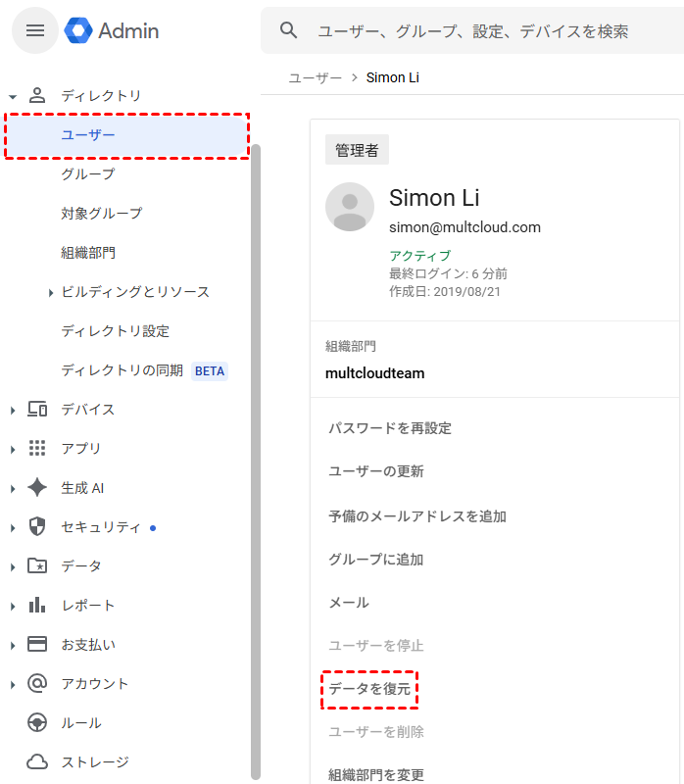
Task: Click the セキュリティ shield icon
Action: coord(37,526)
